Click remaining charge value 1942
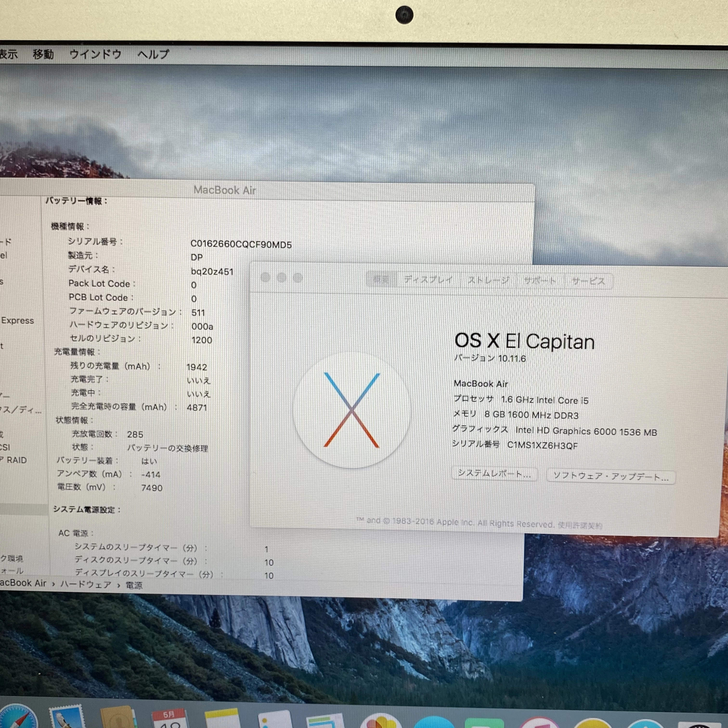This screenshot has width=728, height=728. coord(197,367)
